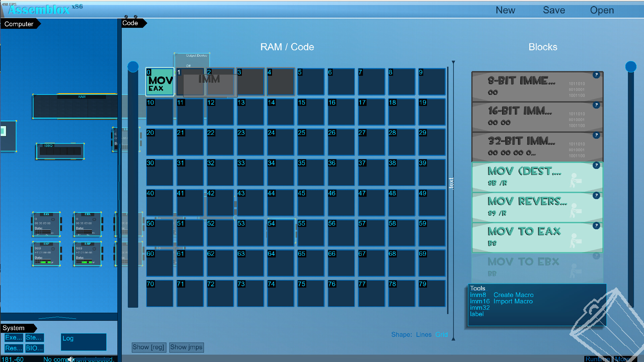Switch to the Computer tab
Image resolution: width=644 pixels, height=362 pixels.
18,24
